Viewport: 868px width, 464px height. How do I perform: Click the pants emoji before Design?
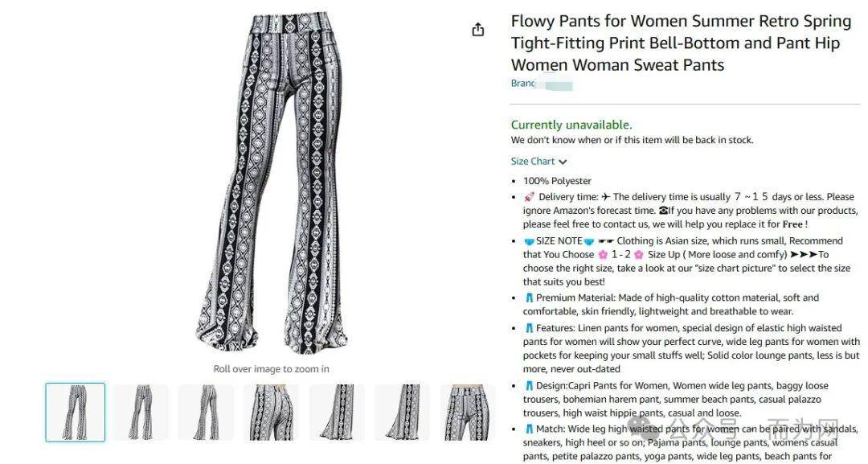529,385
